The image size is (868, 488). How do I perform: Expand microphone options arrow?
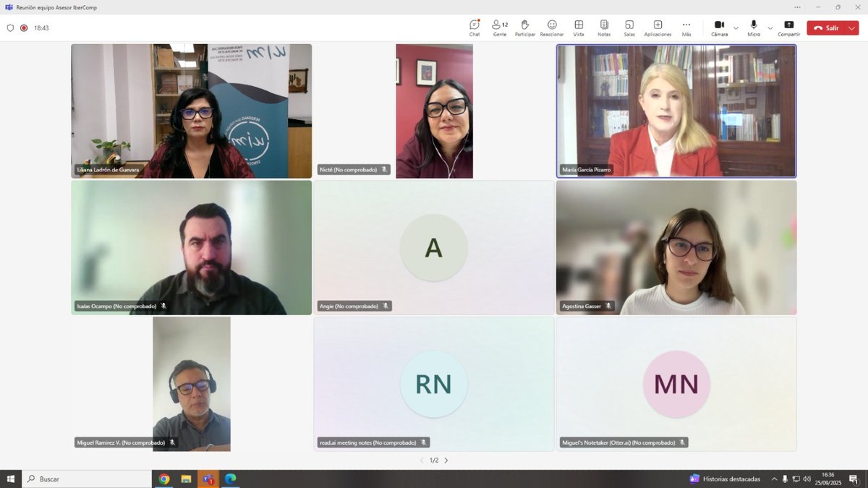[x=770, y=28]
